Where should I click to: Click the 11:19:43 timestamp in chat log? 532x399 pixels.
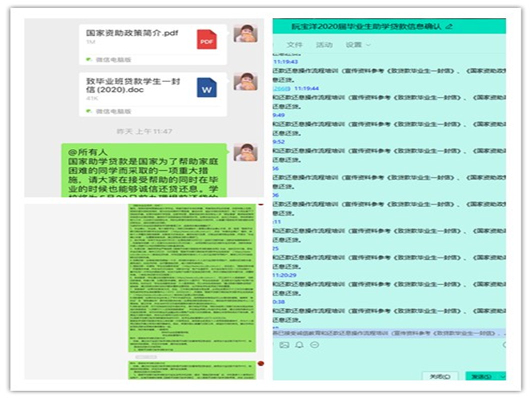(285, 62)
